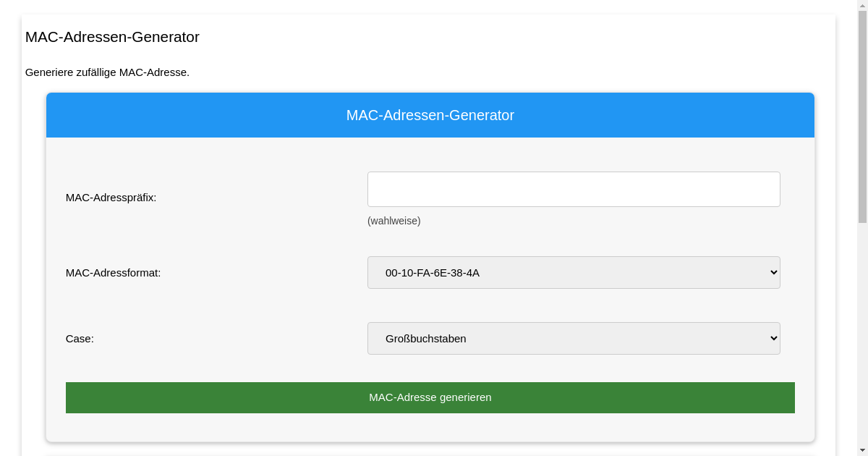Click the blue MAC-Adressen-Generator card header
868x456 pixels.
tap(430, 114)
